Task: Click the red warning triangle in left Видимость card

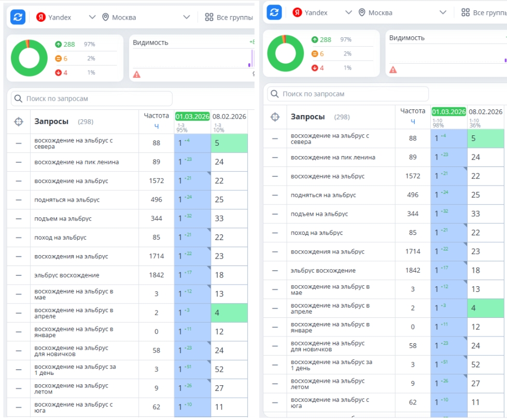Action: pos(136,75)
